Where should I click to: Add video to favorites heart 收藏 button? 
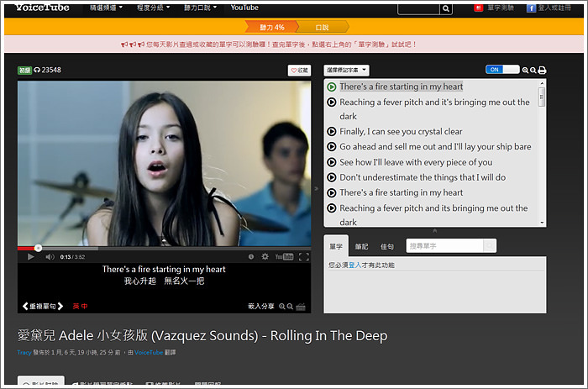299,70
